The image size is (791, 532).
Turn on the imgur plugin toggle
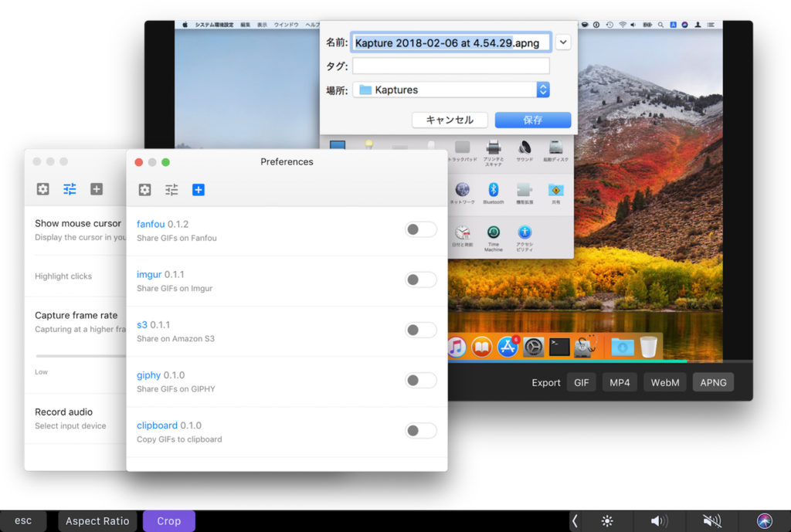click(x=420, y=280)
